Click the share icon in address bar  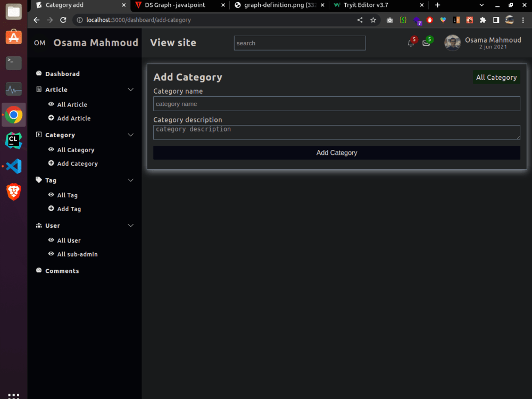(360, 20)
